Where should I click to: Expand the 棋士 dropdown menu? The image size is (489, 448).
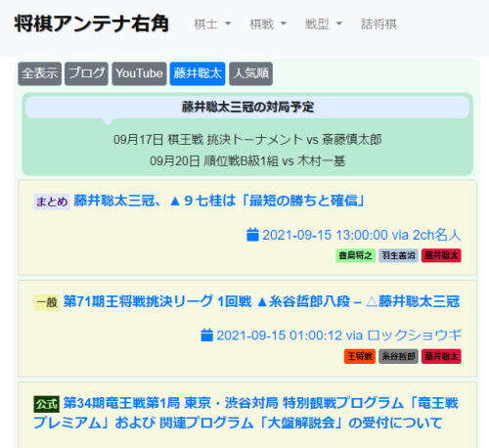[x=212, y=24]
